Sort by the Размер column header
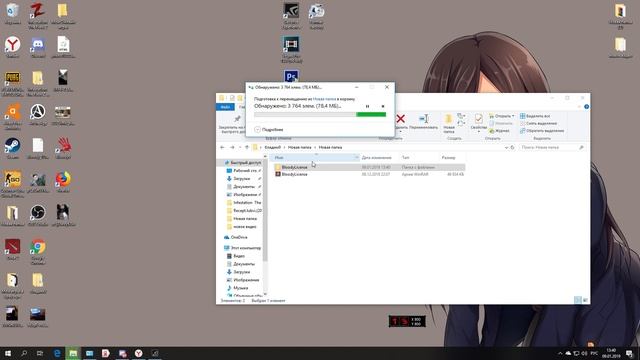Screen dimensions: 640x360 tap(452, 158)
